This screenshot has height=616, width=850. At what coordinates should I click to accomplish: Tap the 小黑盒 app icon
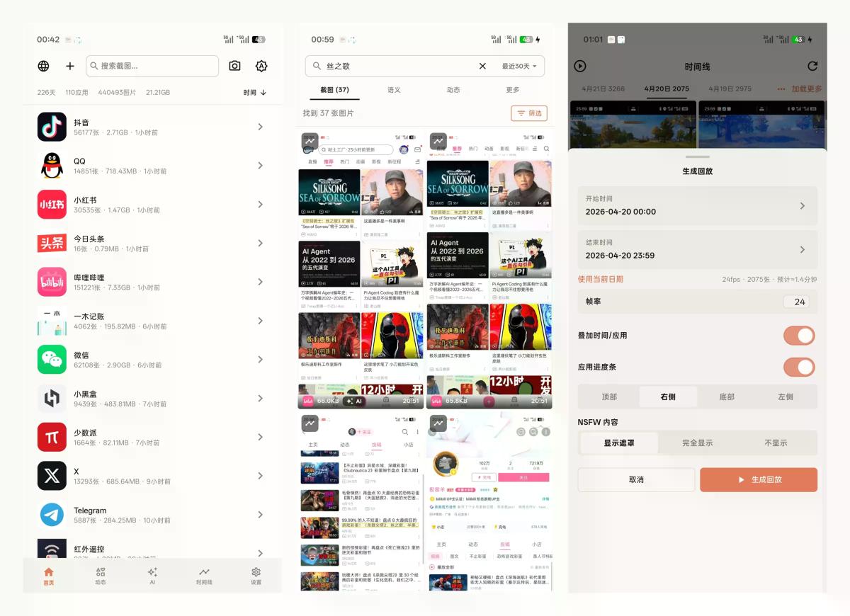pos(52,399)
